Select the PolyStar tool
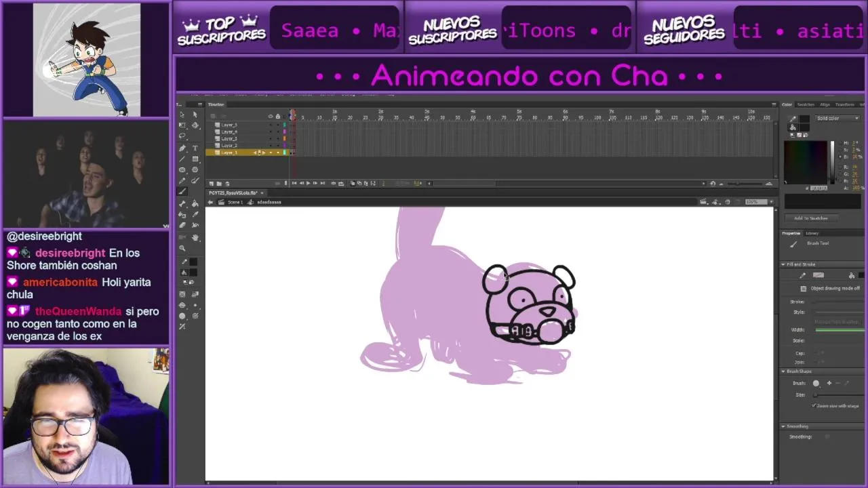This screenshot has width=868, height=488. click(x=195, y=169)
